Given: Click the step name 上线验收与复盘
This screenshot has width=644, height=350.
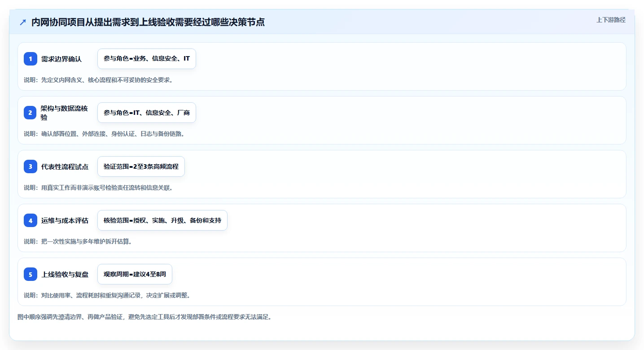Looking at the screenshot, I should click(x=65, y=274).
